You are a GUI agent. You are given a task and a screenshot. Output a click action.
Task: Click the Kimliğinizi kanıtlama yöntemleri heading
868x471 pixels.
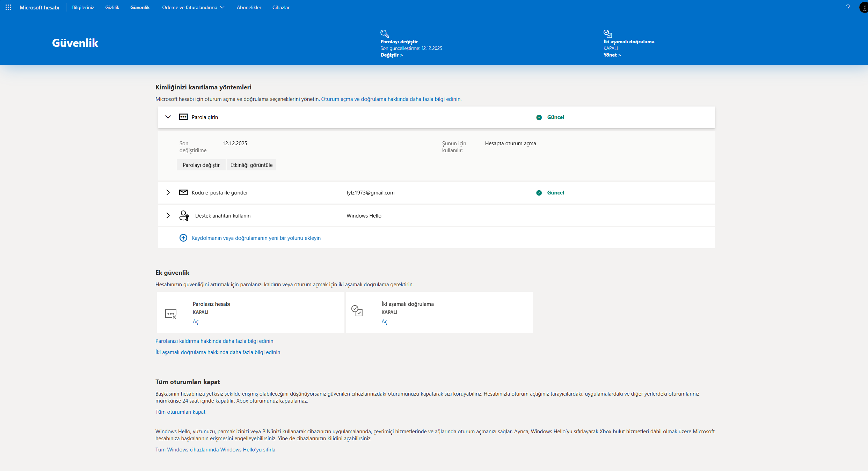[x=203, y=87]
